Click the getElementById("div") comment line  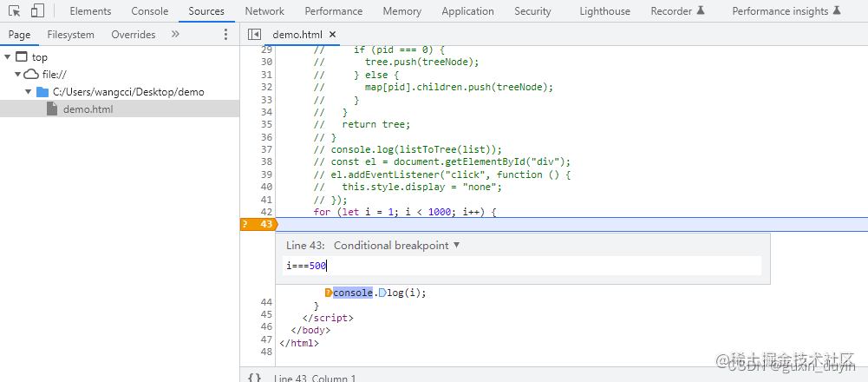click(441, 161)
